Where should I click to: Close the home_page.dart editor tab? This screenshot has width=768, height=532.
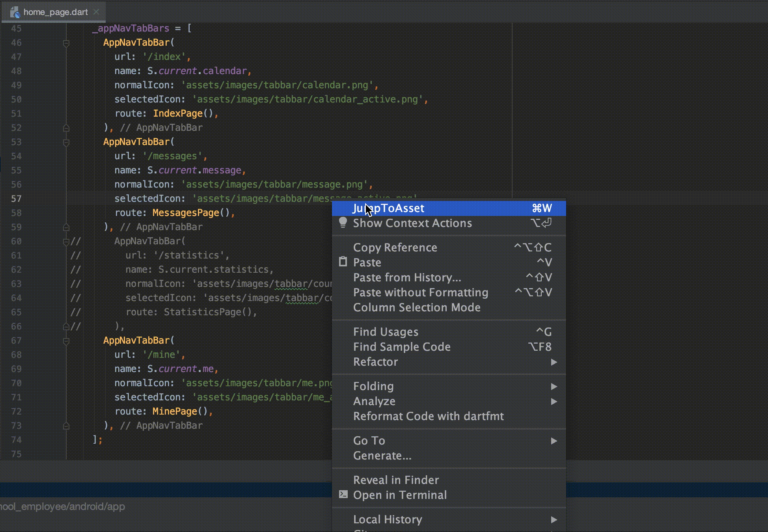(96, 12)
